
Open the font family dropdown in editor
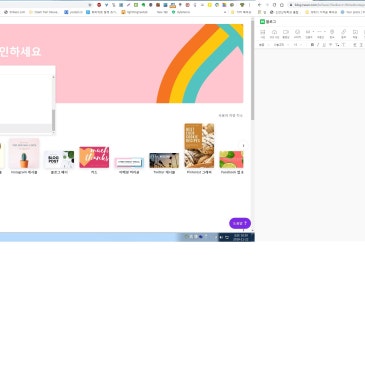point(280,45)
